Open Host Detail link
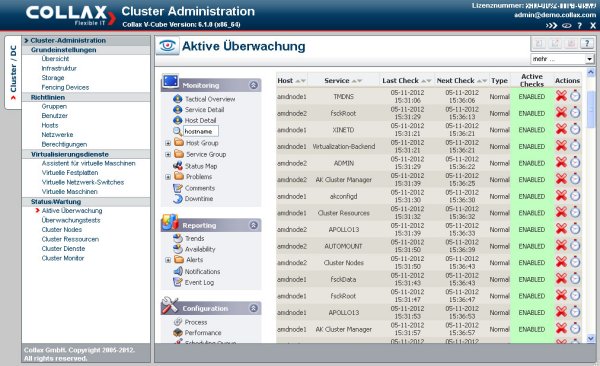600x366 pixels. pos(200,120)
